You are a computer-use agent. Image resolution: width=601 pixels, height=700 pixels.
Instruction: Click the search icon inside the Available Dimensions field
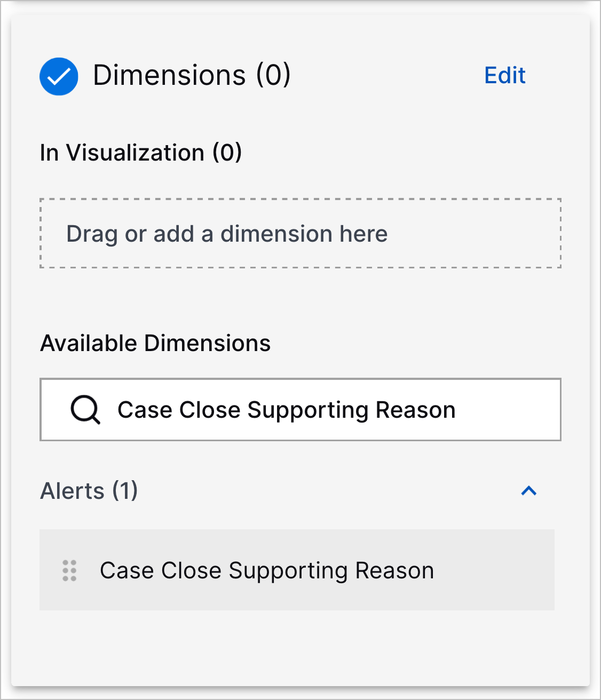85,410
